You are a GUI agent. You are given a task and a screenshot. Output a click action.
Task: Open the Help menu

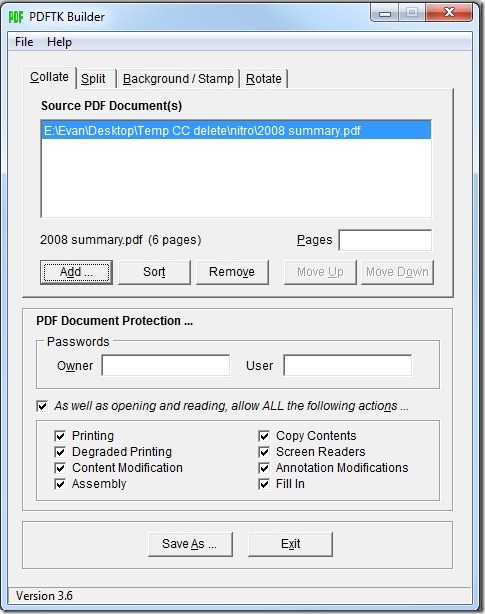tap(59, 42)
